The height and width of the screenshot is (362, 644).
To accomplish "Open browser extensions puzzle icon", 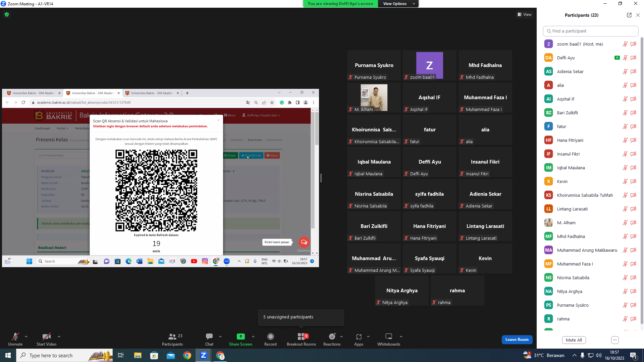I will tap(290, 103).
